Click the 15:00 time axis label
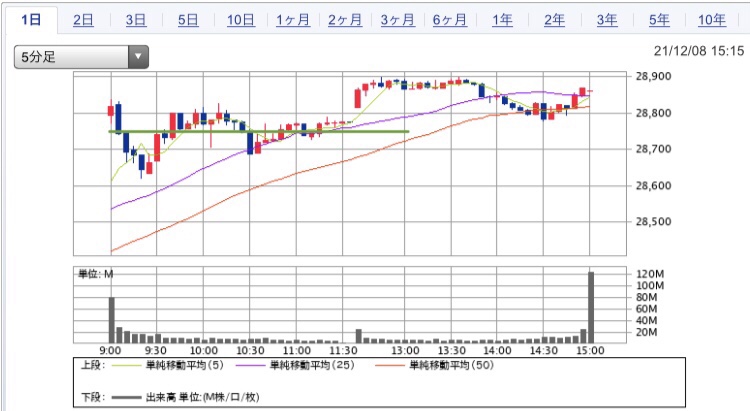Viewport: 750px width, 411px height. point(590,351)
